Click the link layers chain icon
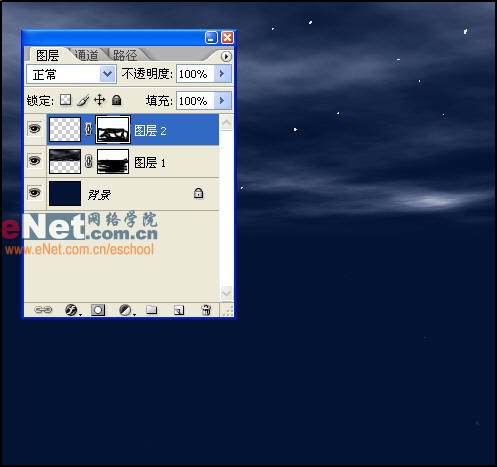The image size is (497, 467). point(43,310)
